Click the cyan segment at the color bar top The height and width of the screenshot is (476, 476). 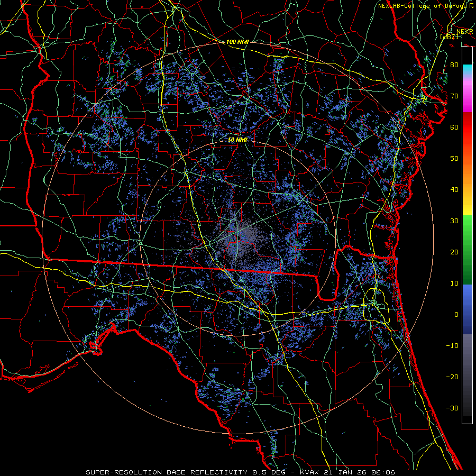tap(467, 70)
